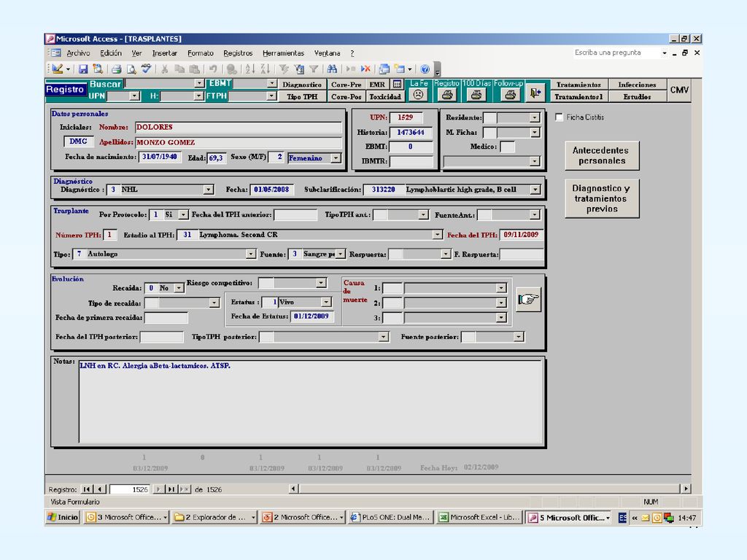This screenshot has width=747, height=560.
Task: Click the record number box showing 1526
Action: (130, 489)
